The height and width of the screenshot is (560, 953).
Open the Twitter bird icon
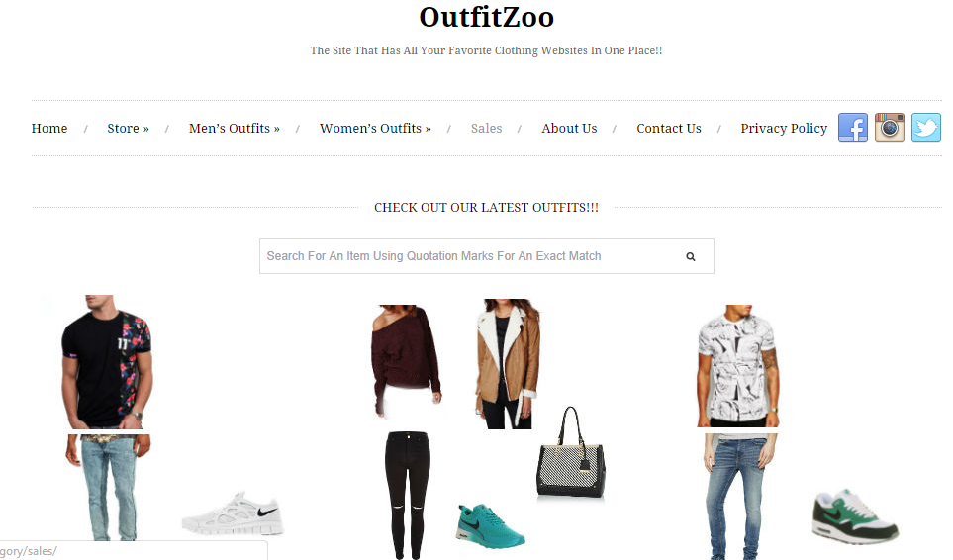click(x=925, y=128)
